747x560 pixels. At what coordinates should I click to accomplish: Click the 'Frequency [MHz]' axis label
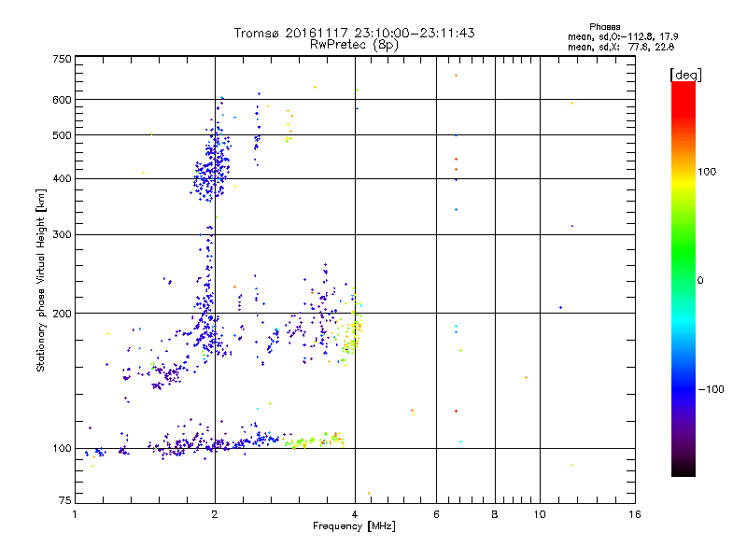point(354,526)
